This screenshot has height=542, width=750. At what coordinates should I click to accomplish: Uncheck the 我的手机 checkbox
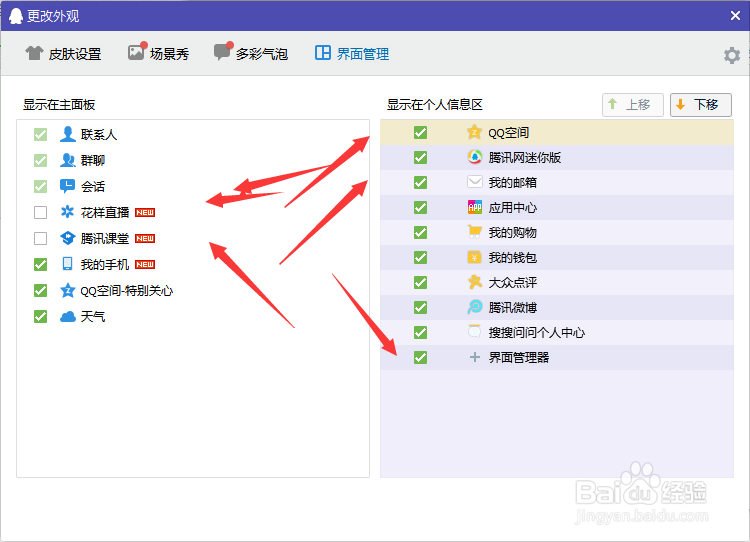click(x=40, y=264)
